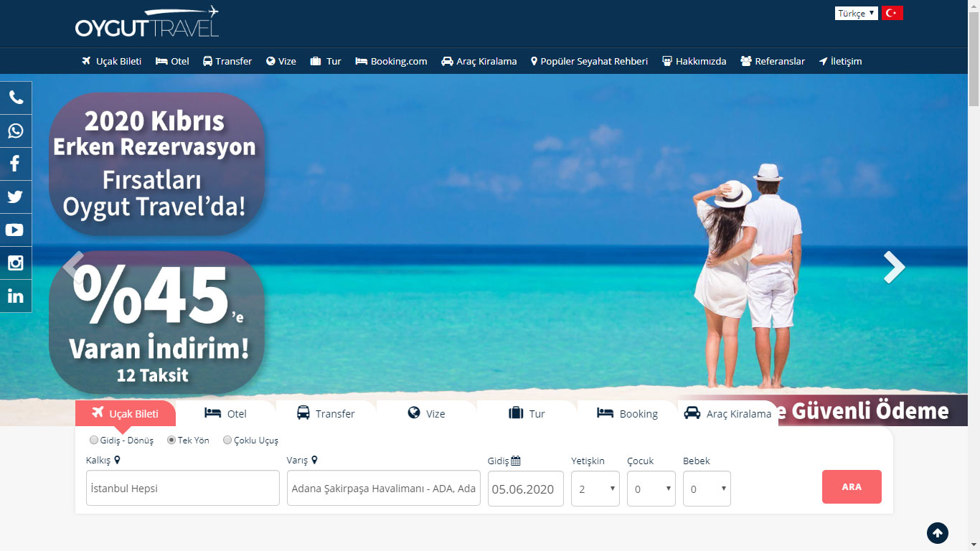Click the location pin beside Varış
Viewport: 980px width, 551px height.
pyautogui.click(x=314, y=460)
